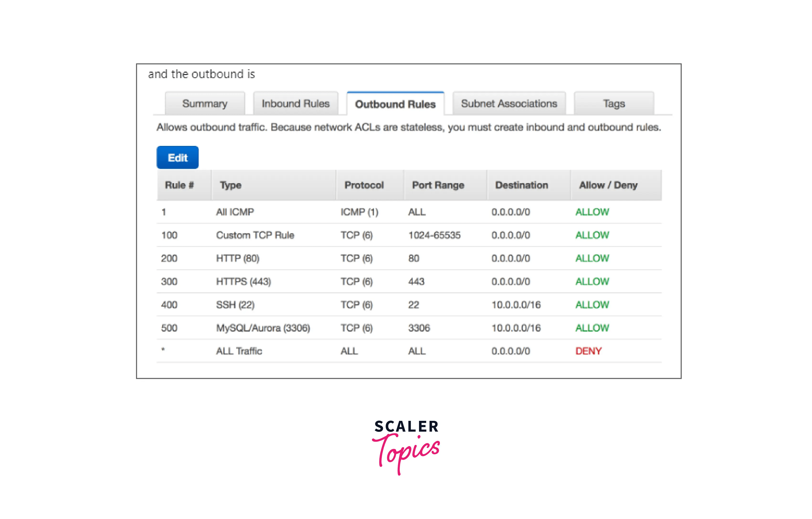Click the DENY label on ALL Traffic rule

click(588, 351)
